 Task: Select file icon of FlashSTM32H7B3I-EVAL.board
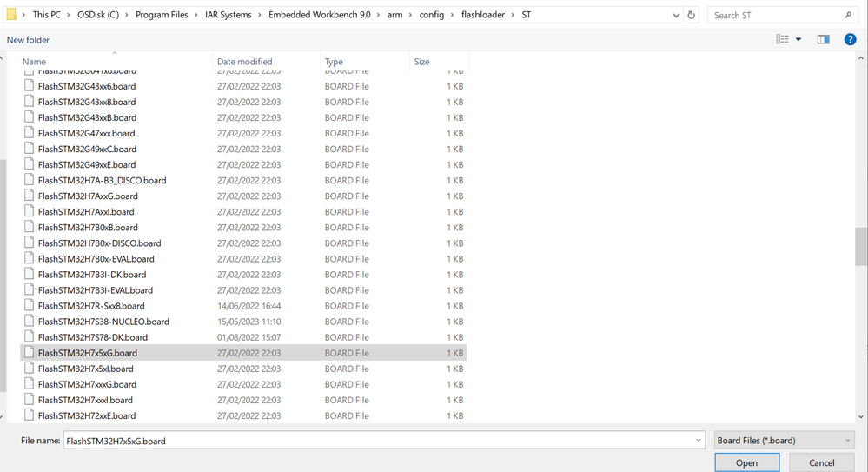point(29,289)
